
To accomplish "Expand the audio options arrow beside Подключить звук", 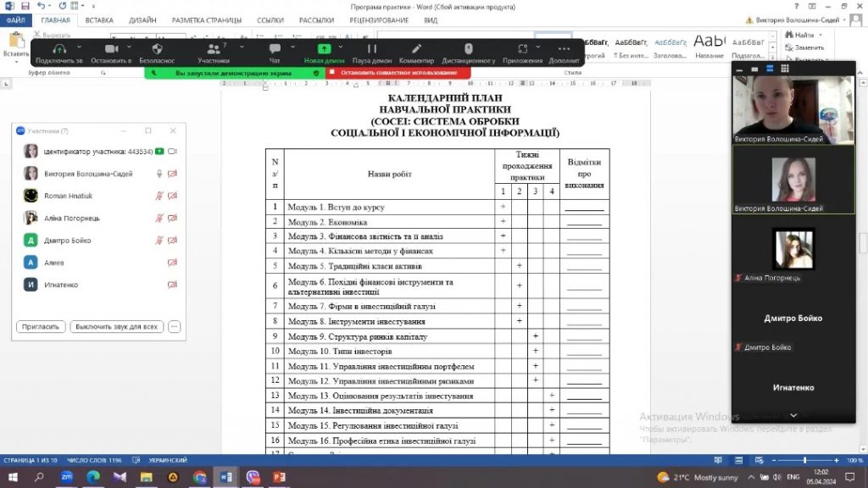I will (x=79, y=48).
